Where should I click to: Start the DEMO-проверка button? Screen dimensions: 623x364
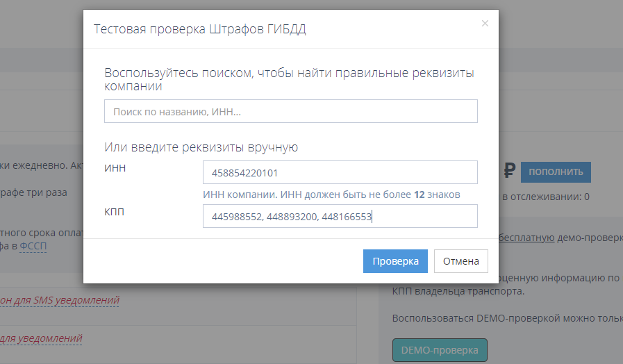pos(440,350)
